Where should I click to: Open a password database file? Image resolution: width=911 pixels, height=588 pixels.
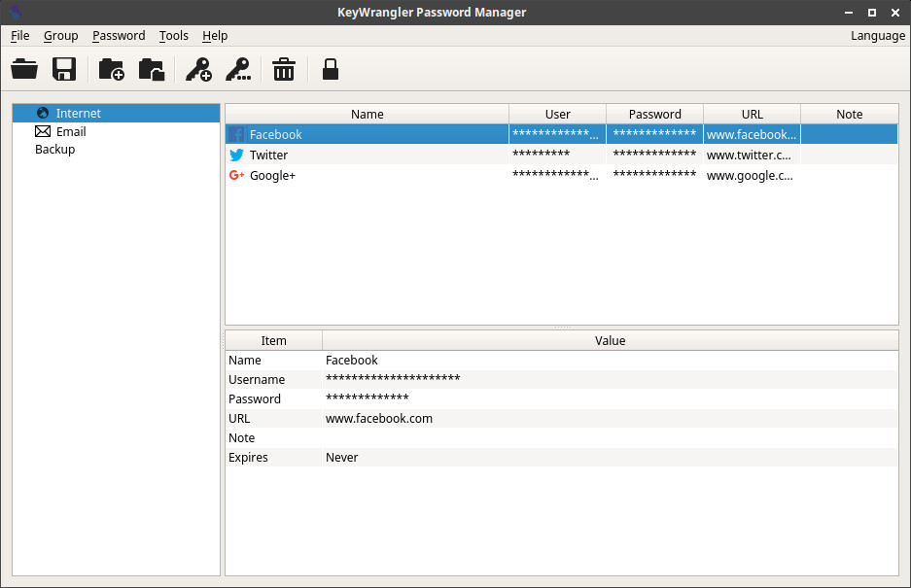point(24,69)
